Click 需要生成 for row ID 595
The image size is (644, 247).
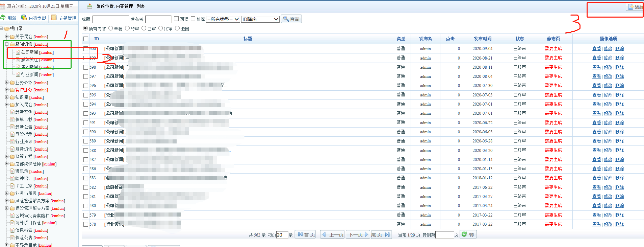tap(553, 95)
